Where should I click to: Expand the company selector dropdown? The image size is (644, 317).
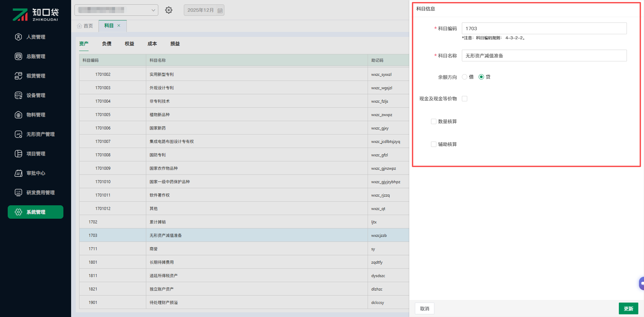click(x=116, y=10)
